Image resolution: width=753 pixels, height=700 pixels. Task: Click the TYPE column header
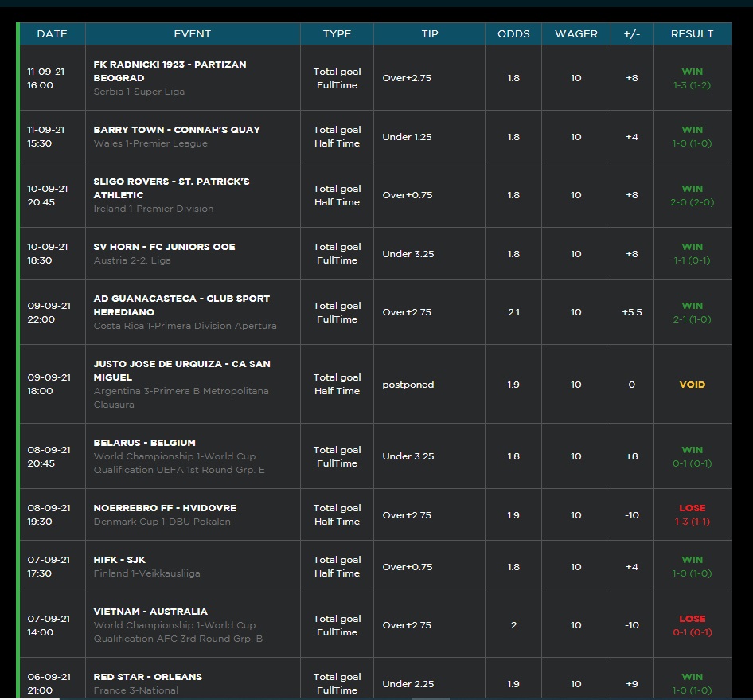(337, 34)
